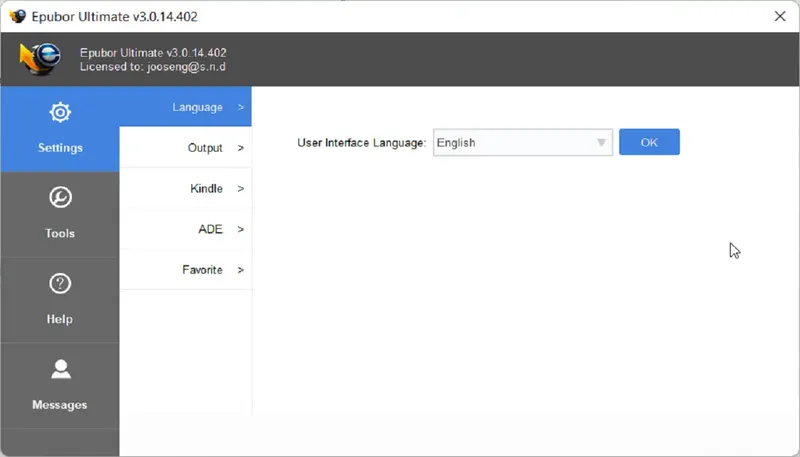Click the Help question mark icon
Image resolution: width=800 pixels, height=457 pixels.
(60, 284)
